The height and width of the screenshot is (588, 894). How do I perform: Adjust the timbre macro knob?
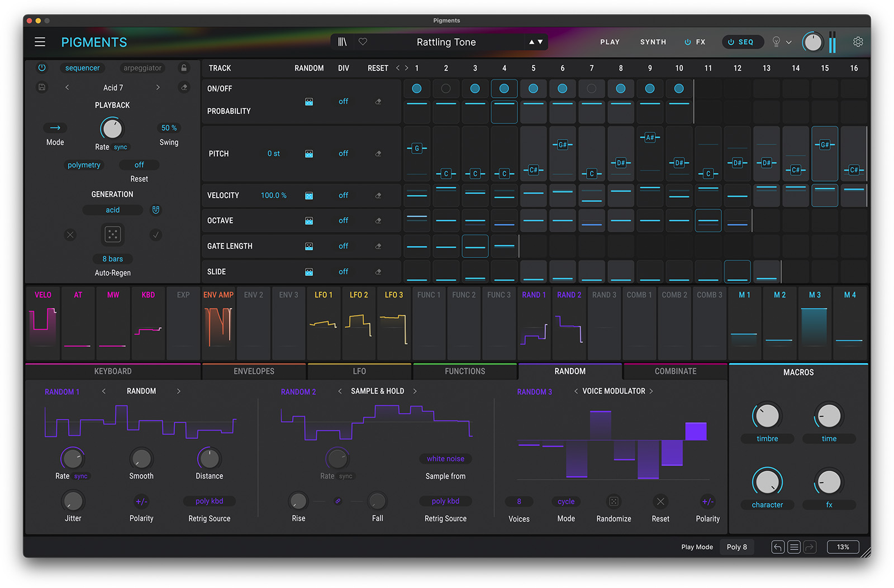767,415
